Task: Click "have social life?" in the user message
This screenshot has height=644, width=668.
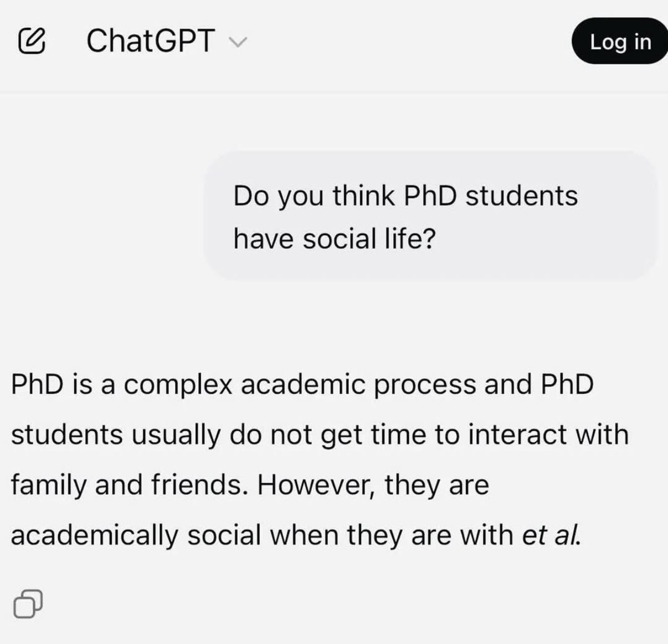Action: point(335,239)
